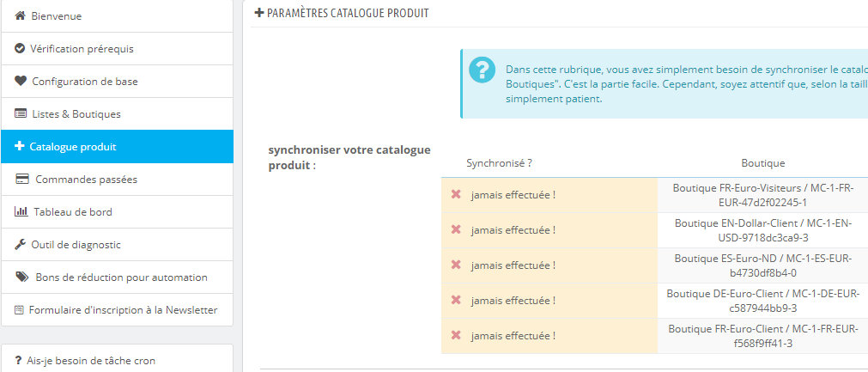Click red X for Boutique FR-Euro-Visiteurs row
This screenshot has height=372, width=868.
(456, 194)
